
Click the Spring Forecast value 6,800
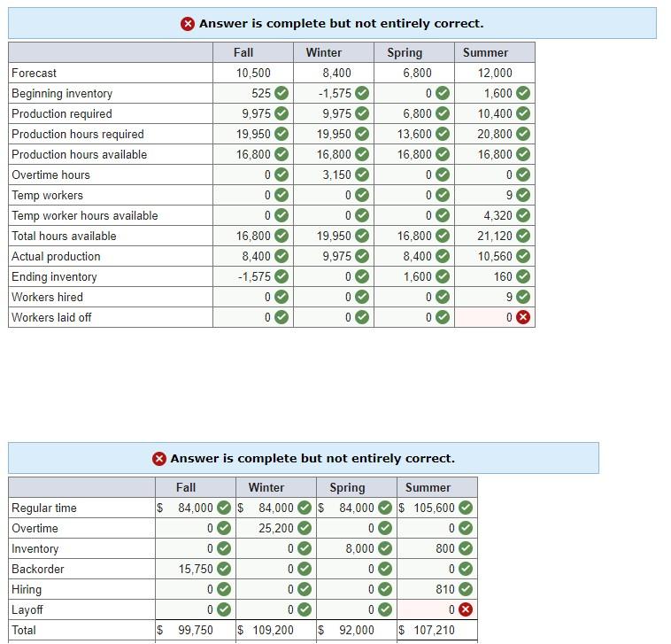417,73
